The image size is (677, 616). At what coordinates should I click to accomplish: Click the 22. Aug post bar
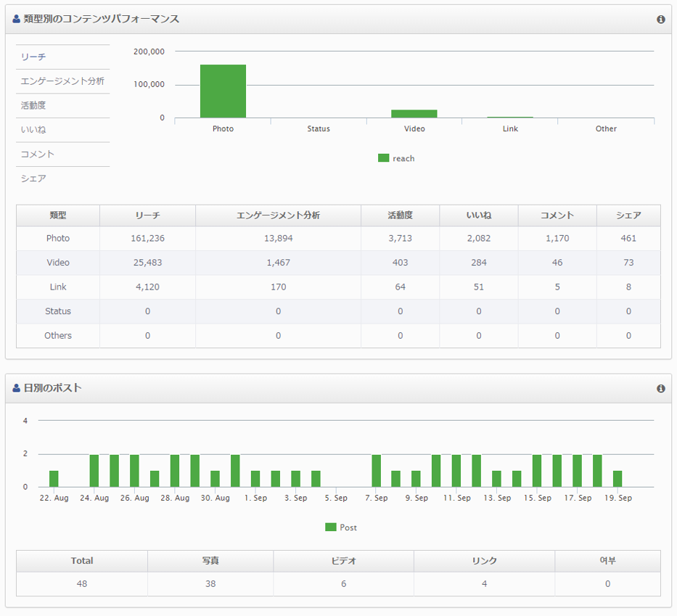[54, 479]
